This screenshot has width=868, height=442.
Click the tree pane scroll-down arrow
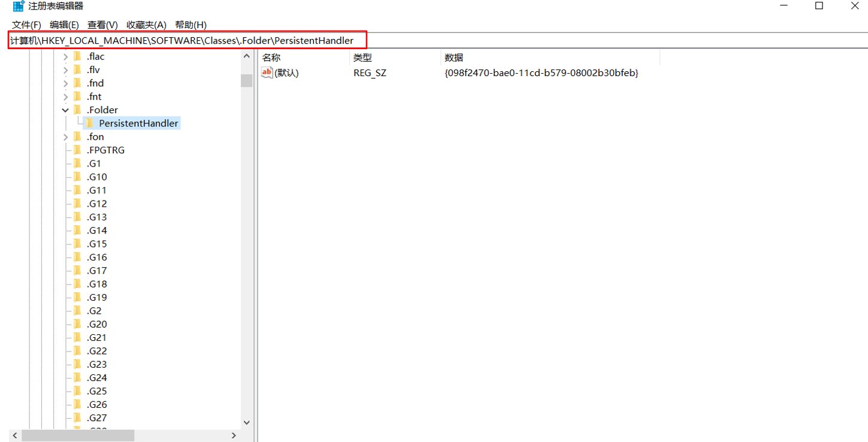pos(246,422)
